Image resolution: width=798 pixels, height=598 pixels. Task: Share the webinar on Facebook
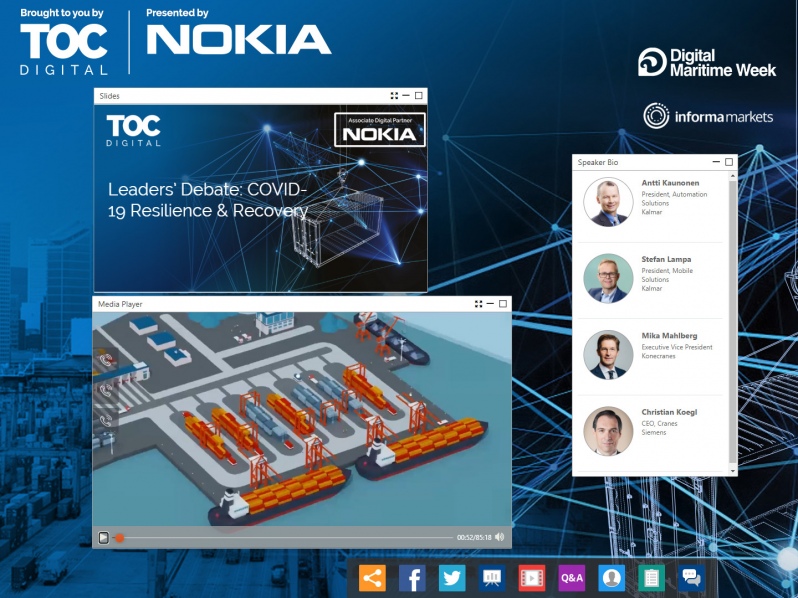[412, 578]
